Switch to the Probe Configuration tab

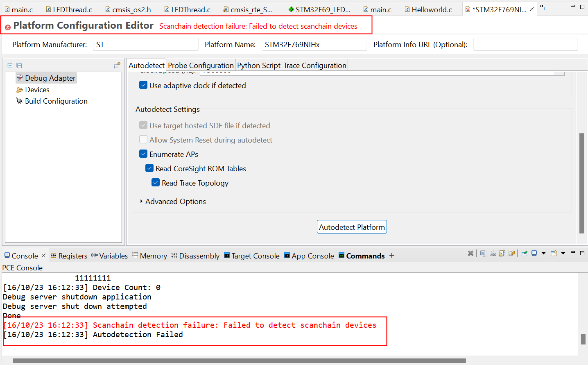tap(201, 66)
